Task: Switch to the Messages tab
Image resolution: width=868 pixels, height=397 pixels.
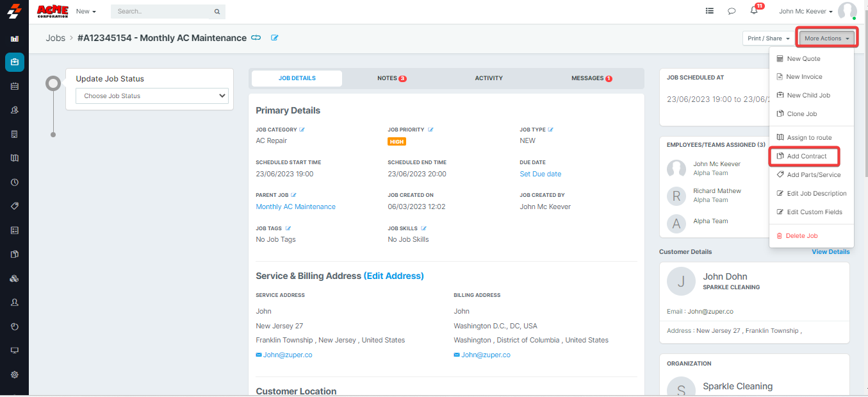Action: (x=591, y=78)
